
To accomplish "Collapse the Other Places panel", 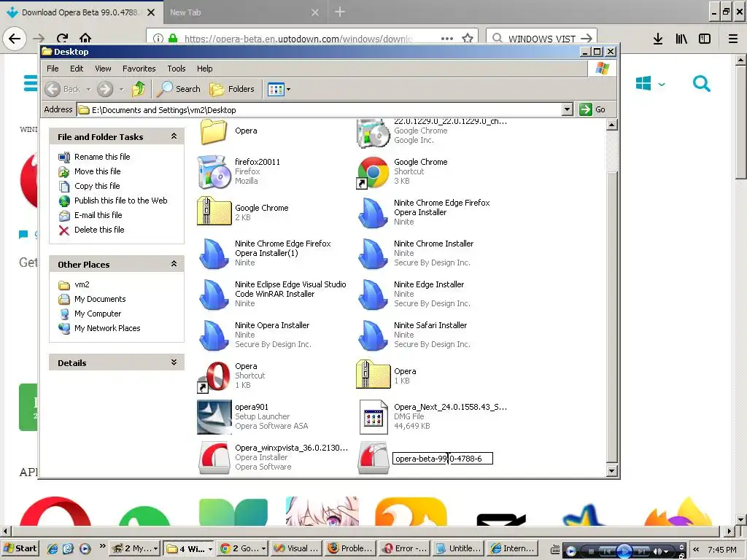I will pos(174,264).
